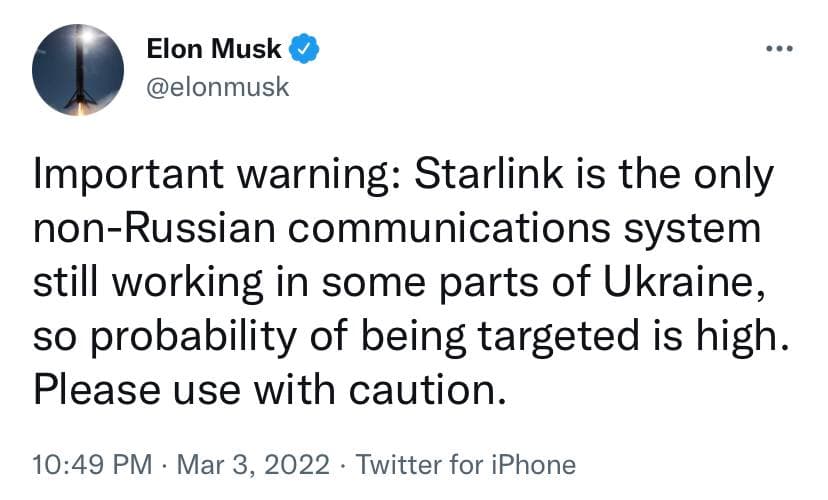828x500 pixels.
Task: Open the three-dot more options menu
Action: point(779,50)
